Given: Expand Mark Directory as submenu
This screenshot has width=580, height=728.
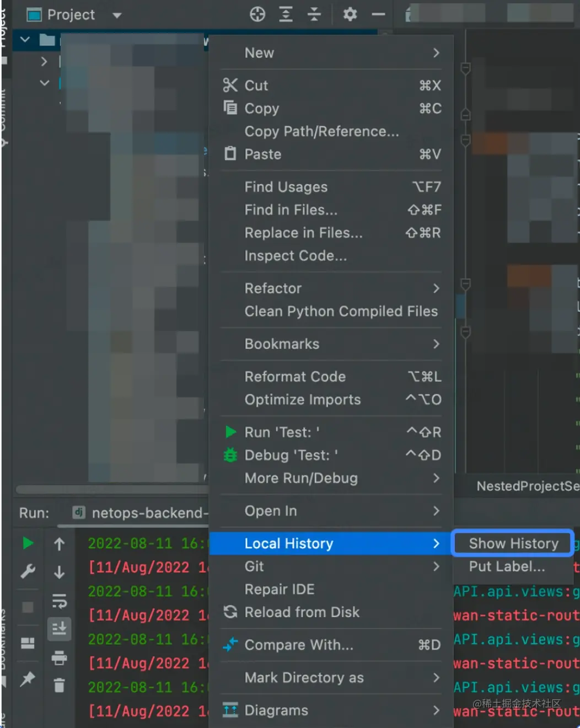Looking at the screenshot, I should [x=331, y=678].
